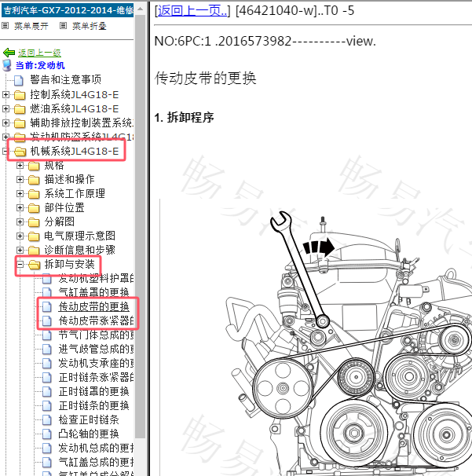Image resolution: width=472 pixels, height=476 pixels.
Task: Expand the 规格 folder
Action: 20,165
